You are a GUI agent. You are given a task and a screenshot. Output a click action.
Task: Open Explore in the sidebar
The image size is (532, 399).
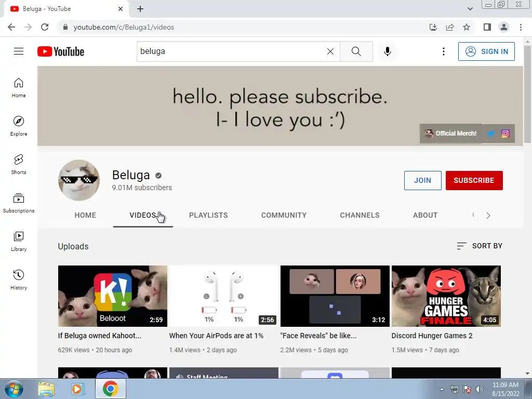19,126
